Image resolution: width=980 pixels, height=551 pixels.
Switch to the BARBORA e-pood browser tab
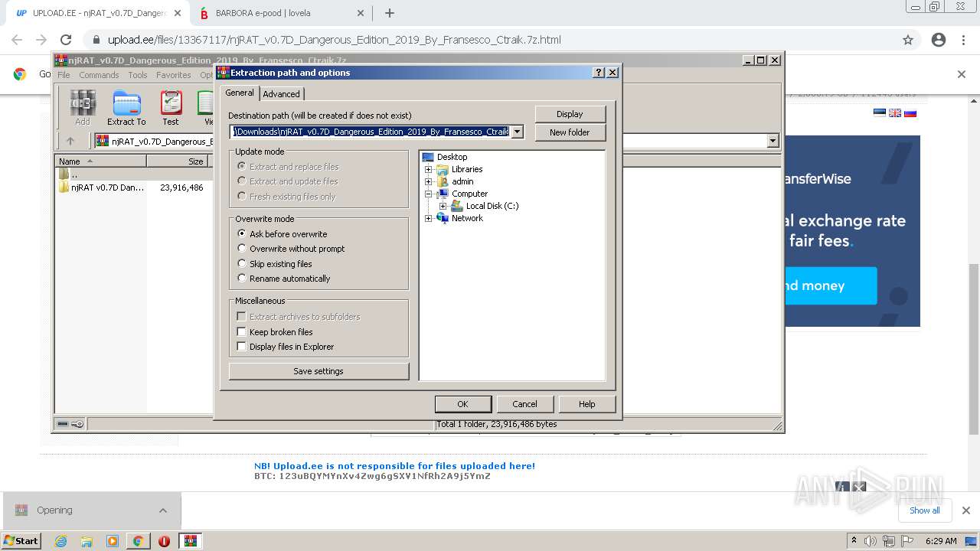(279, 13)
